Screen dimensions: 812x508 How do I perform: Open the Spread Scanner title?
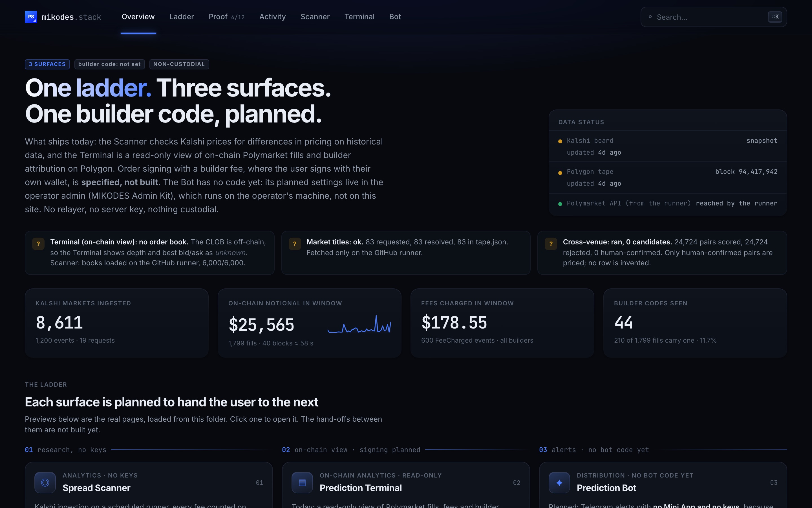(96, 488)
